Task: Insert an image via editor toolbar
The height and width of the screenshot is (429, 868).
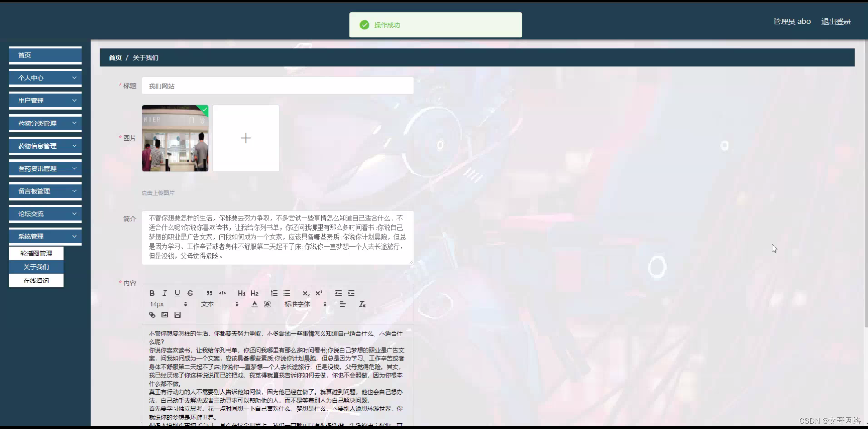Action: tap(165, 315)
